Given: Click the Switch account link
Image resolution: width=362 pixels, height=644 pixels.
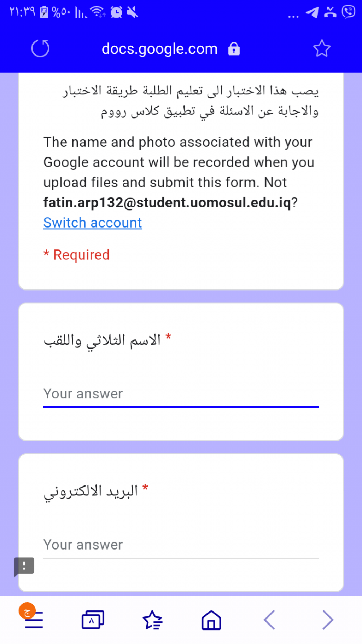Looking at the screenshot, I should [93, 223].
